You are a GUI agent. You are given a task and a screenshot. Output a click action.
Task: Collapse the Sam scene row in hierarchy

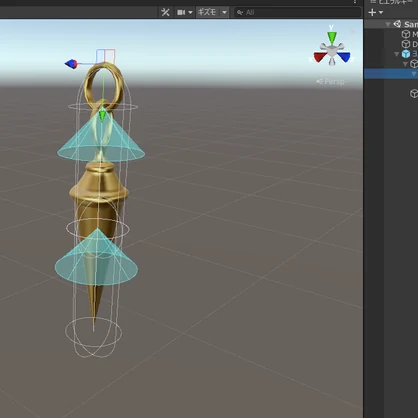[388, 24]
